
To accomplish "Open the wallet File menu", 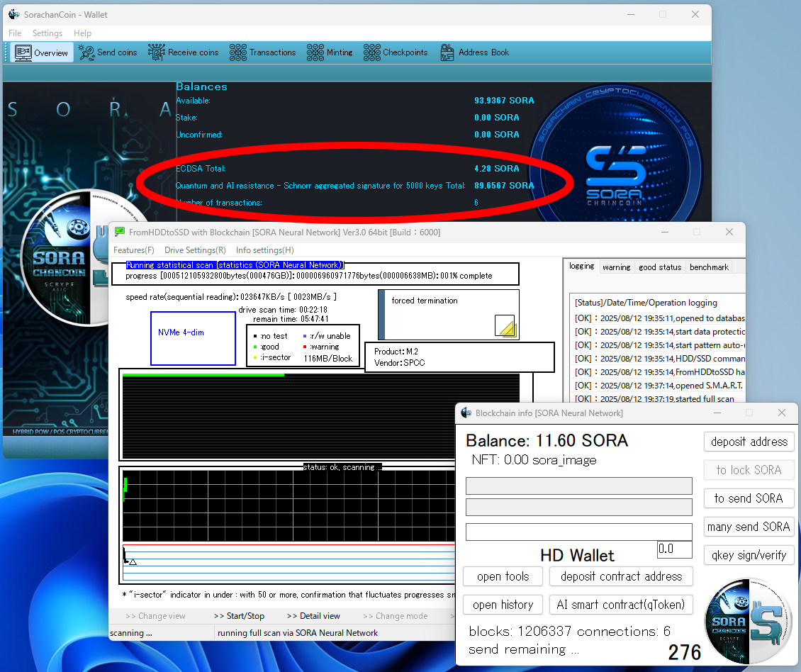I will [x=15, y=33].
